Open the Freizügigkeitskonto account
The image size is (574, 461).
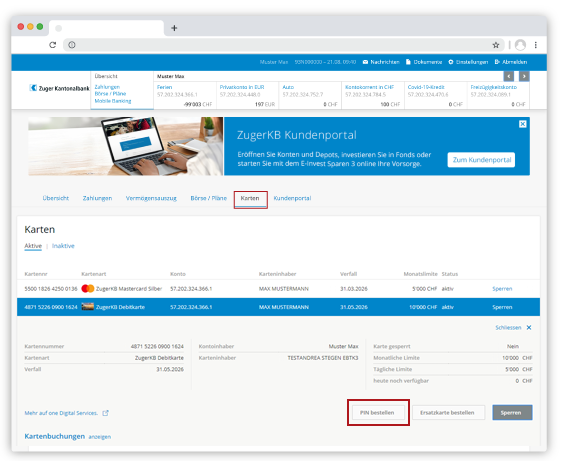click(x=499, y=95)
